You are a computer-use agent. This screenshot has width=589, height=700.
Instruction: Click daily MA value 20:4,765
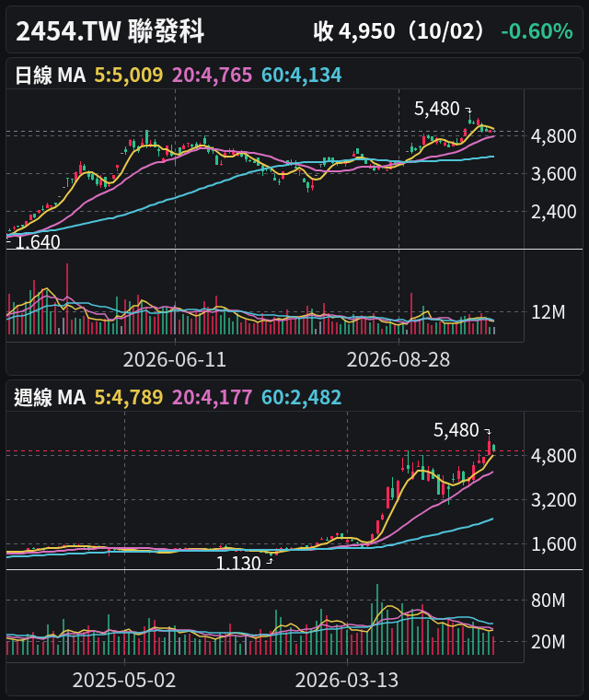(212, 75)
